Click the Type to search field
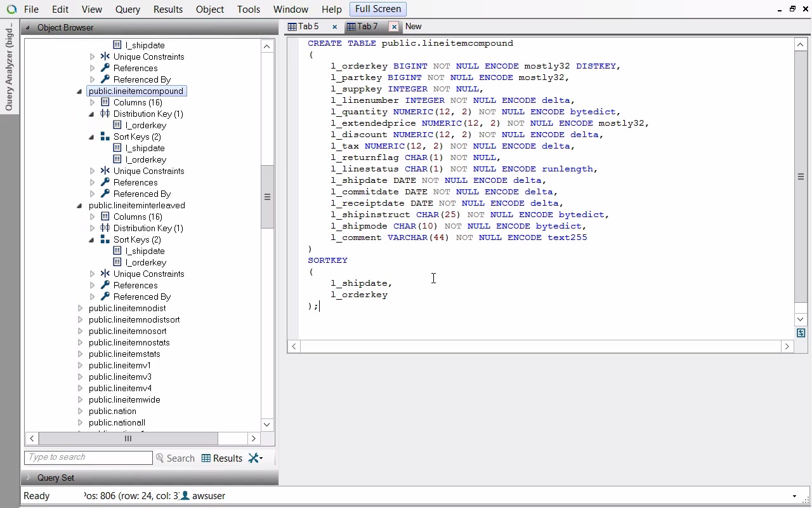812x508 pixels. [x=88, y=457]
